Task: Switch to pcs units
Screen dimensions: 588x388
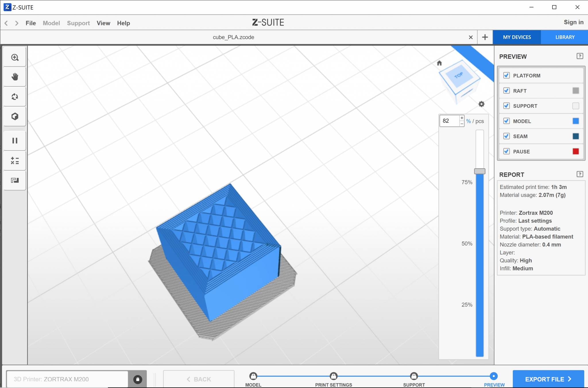Action: 479,121
